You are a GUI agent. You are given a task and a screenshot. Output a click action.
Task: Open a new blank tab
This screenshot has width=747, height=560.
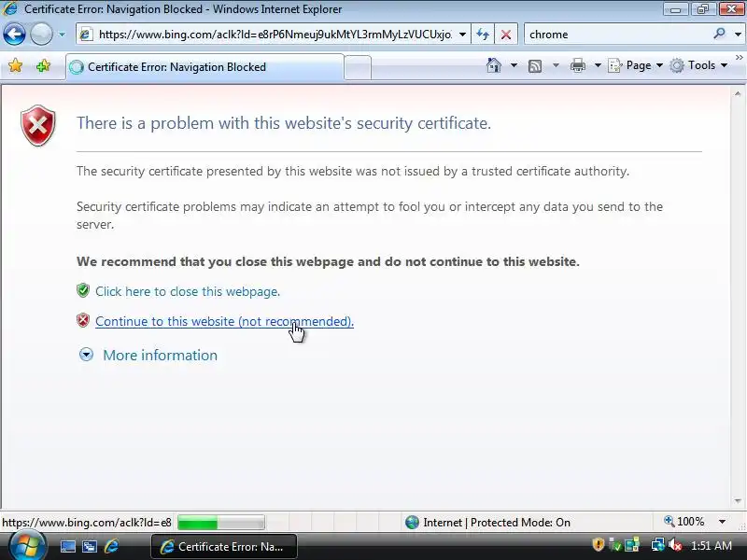pyautogui.click(x=358, y=67)
